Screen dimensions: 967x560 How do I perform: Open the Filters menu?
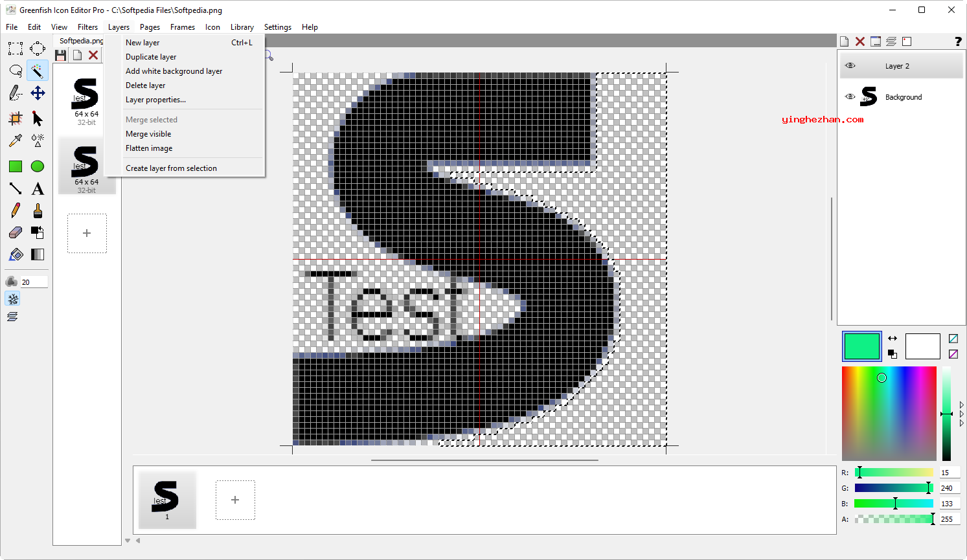pyautogui.click(x=87, y=27)
